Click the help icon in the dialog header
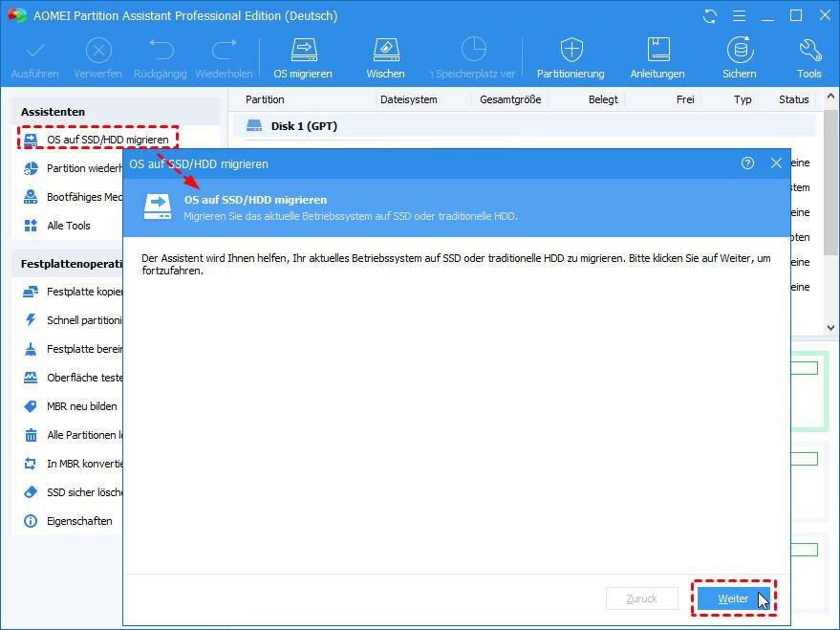This screenshot has height=630, width=840. [748, 163]
